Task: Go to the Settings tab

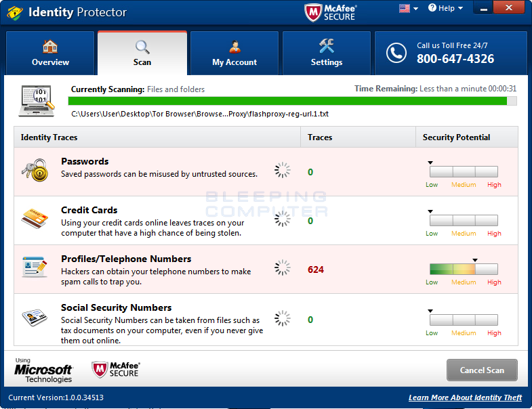Action: tap(327, 53)
